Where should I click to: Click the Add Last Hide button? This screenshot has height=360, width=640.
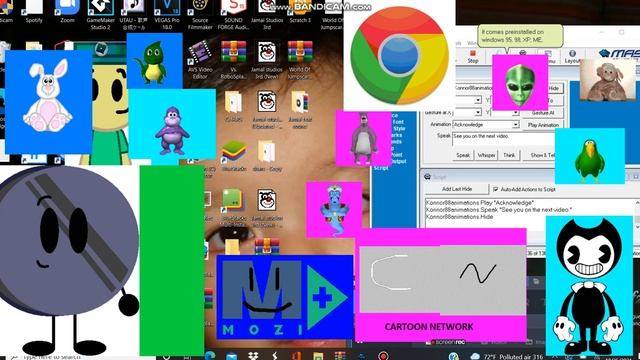[x=457, y=189]
